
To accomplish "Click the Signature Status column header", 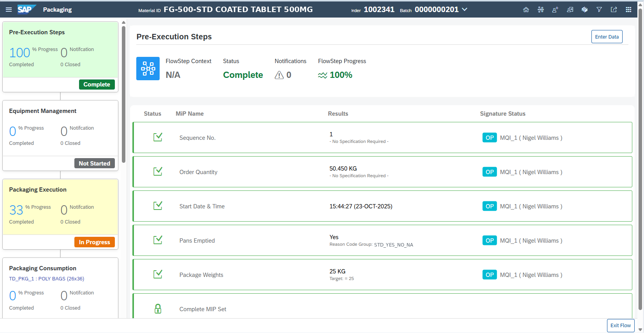I will (503, 114).
